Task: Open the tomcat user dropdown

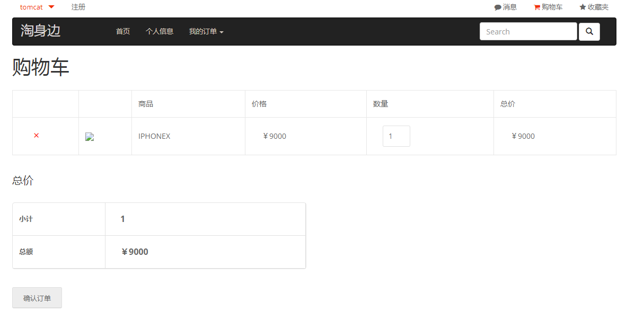Action: [x=37, y=7]
